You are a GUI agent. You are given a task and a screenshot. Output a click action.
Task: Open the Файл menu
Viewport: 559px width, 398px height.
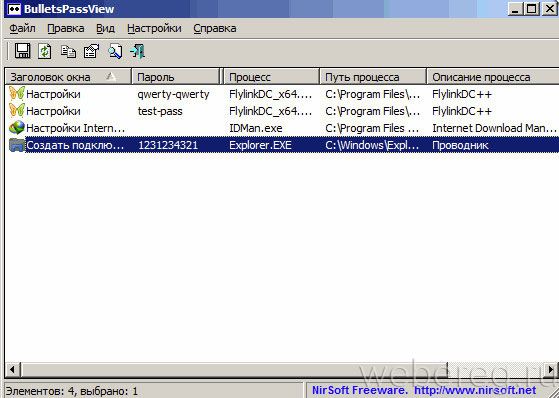(x=22, y=28)
